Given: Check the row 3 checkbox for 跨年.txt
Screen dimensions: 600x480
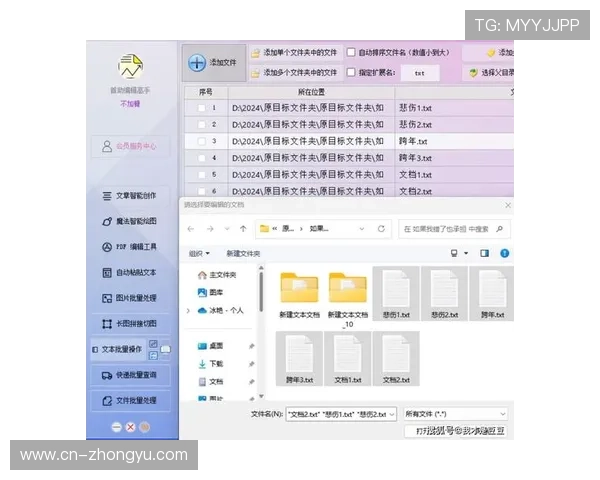Looking at the screenshot, I should (x=201, y=142).
